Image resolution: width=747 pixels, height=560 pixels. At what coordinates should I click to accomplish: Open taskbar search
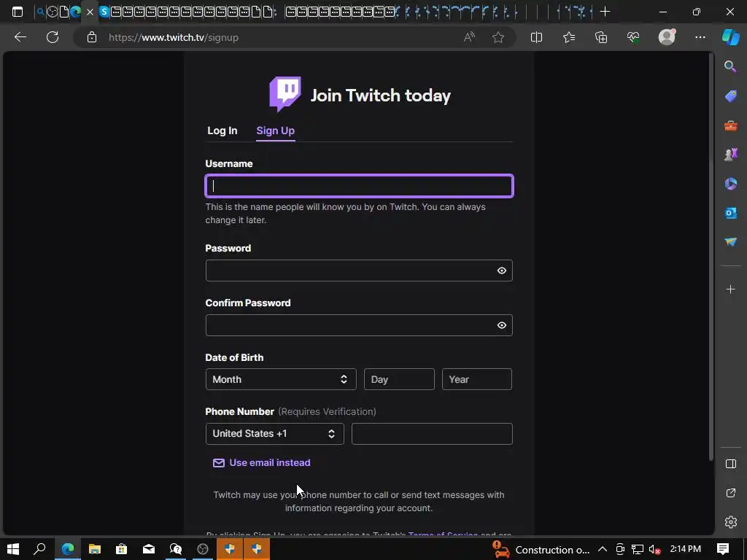(x=39, y=549)
